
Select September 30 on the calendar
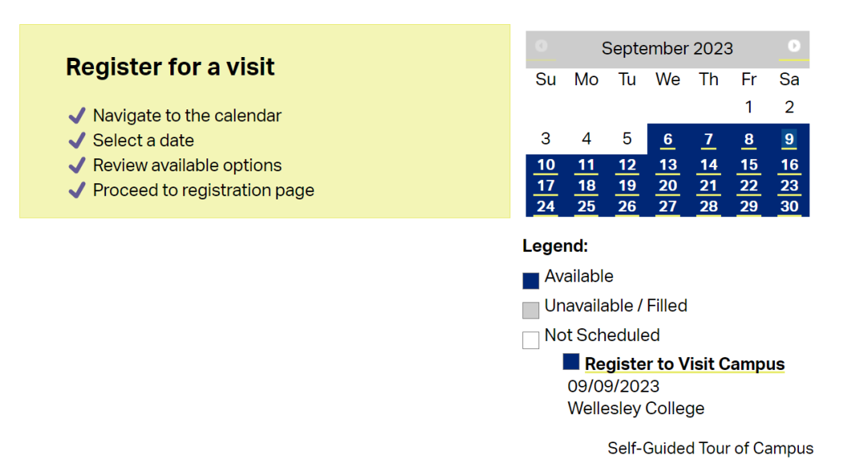789,207
